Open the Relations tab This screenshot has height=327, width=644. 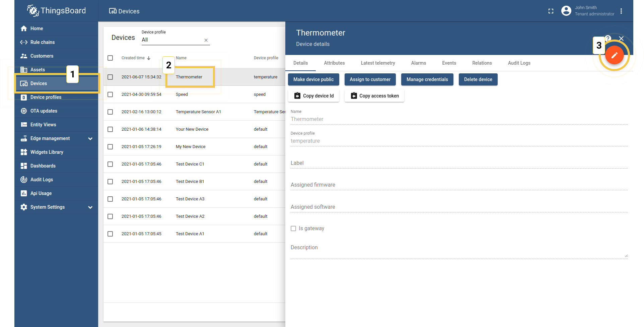[x=482, y=63]
